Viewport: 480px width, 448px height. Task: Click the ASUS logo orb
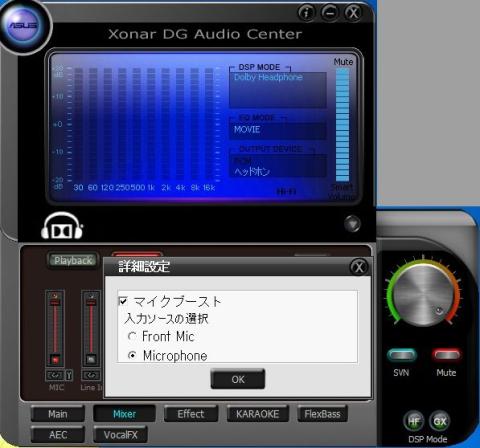(x=23, y=26)
